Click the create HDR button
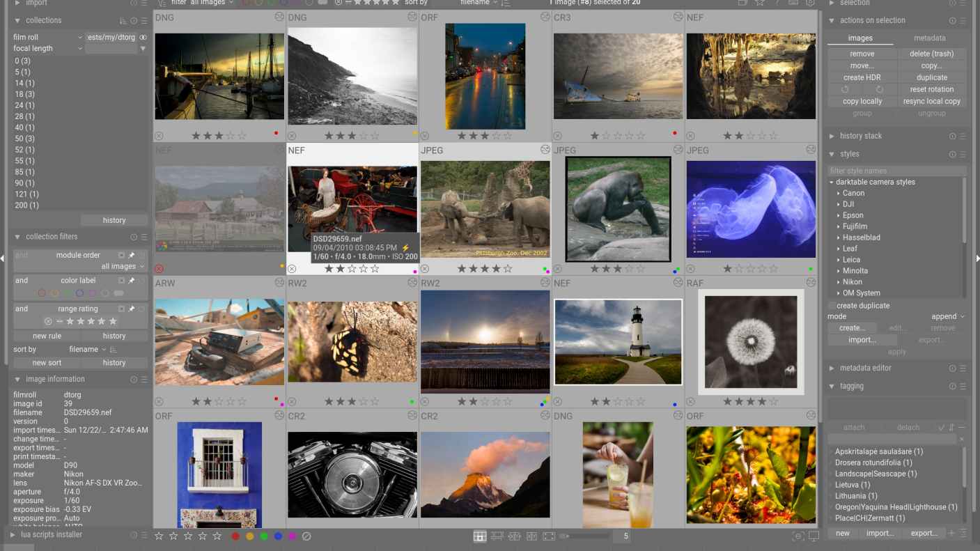This screenshot has height=551, width=980. 862,77
